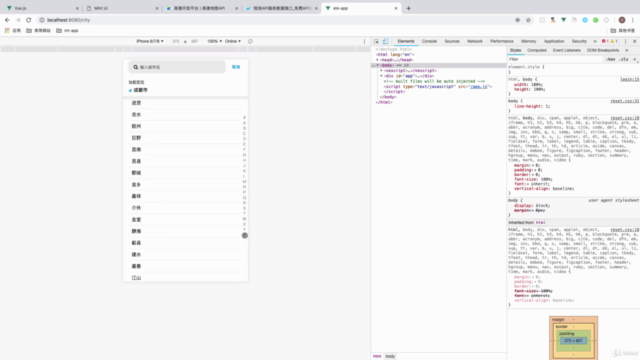The height and width of the screenshot is (360, 640).
Task: Open the DOM Breakpoints tab
Action: (x=603, y=50)
